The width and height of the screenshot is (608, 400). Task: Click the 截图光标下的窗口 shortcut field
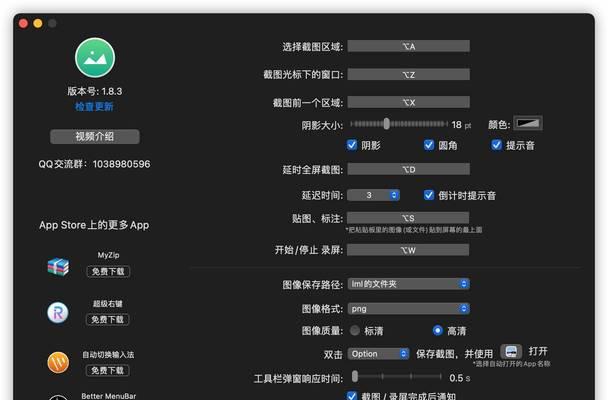point(409,74)
